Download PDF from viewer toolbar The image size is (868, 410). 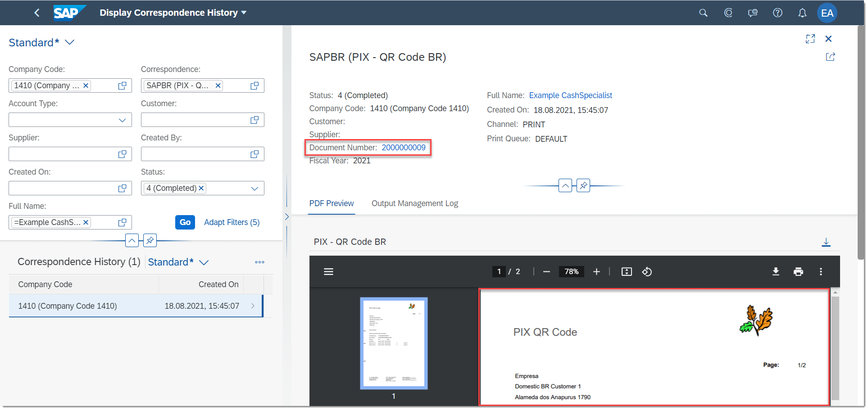(776, 271)
